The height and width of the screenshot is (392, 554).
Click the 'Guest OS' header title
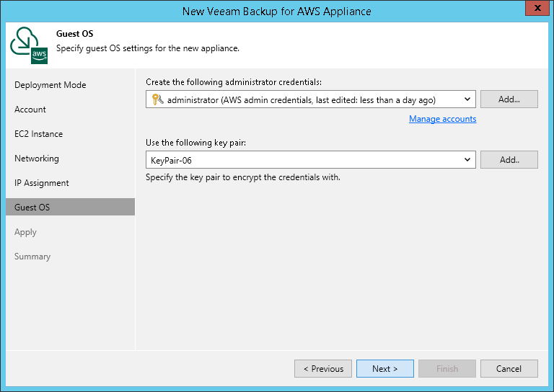[74, 34]
